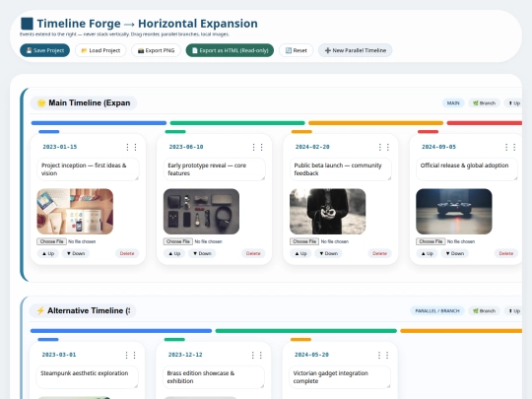The image size is (532, 399).
Task: Choose File for the 2024-02-20 event
Action: 304,241
